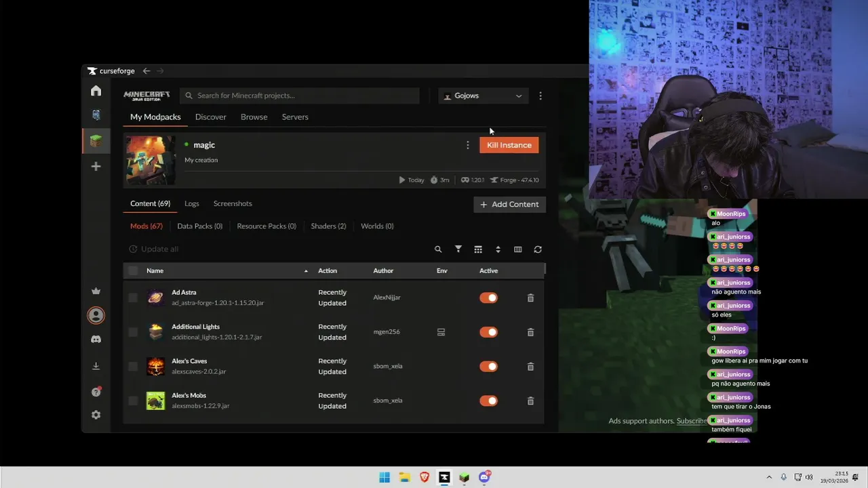Click the Ad Astra mod name
This screenshot has height=488, width=868.
click(x=184, y=292)
